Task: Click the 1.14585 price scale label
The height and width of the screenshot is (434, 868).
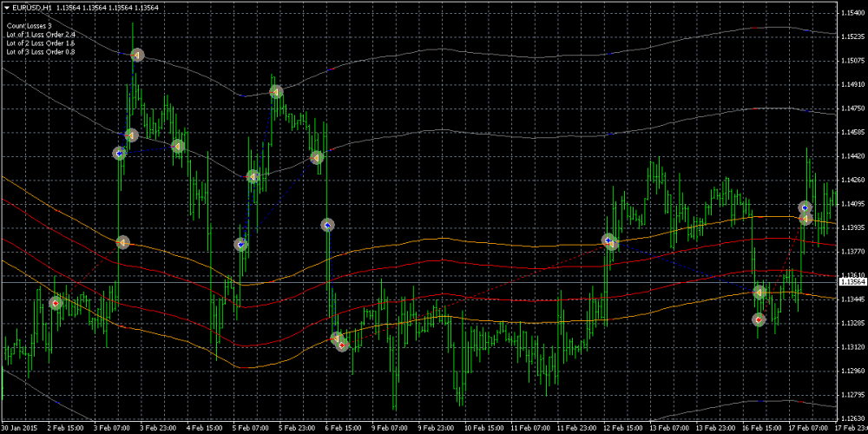Action: click(852, 132)
